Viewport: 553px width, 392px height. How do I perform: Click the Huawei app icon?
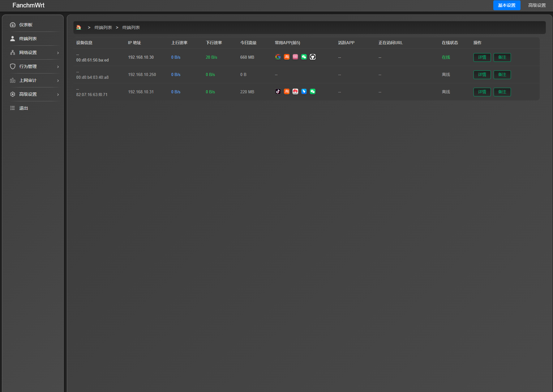[x=295, y=91]
